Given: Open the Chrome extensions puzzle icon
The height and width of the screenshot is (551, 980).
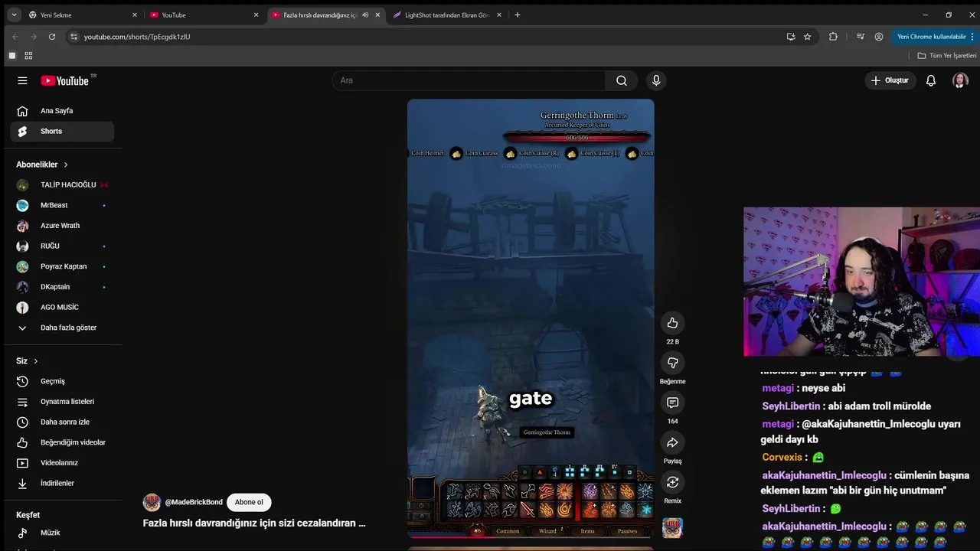Looking at the screenshot, I should click(834, 36).
